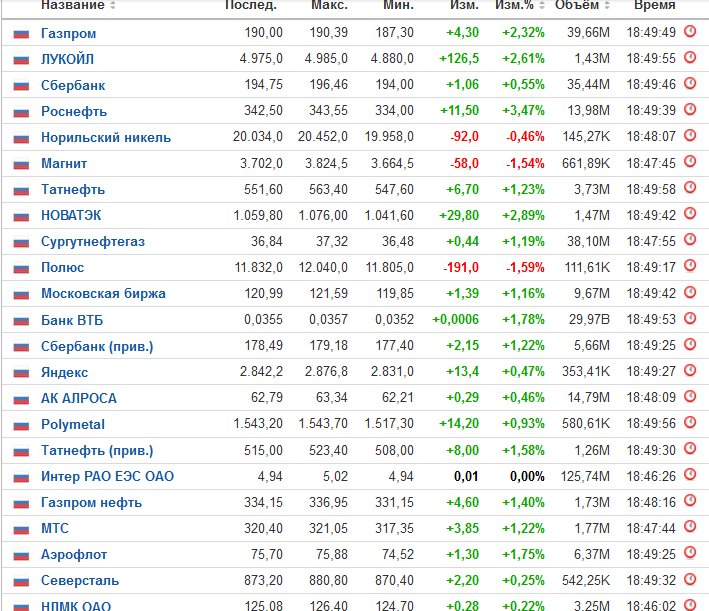This screenshot has width=709, height=611.
Task: Open the Сбербанк stock link
Action: (x=73, y=85)
